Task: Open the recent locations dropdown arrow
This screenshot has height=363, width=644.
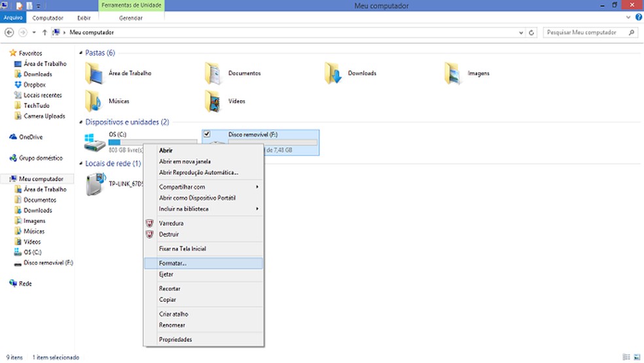Action: [34, 33]
